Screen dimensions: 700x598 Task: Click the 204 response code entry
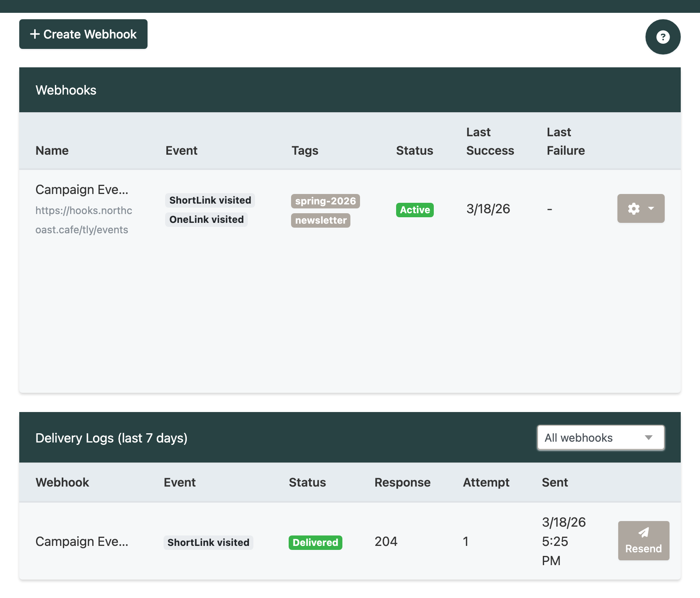386,541
